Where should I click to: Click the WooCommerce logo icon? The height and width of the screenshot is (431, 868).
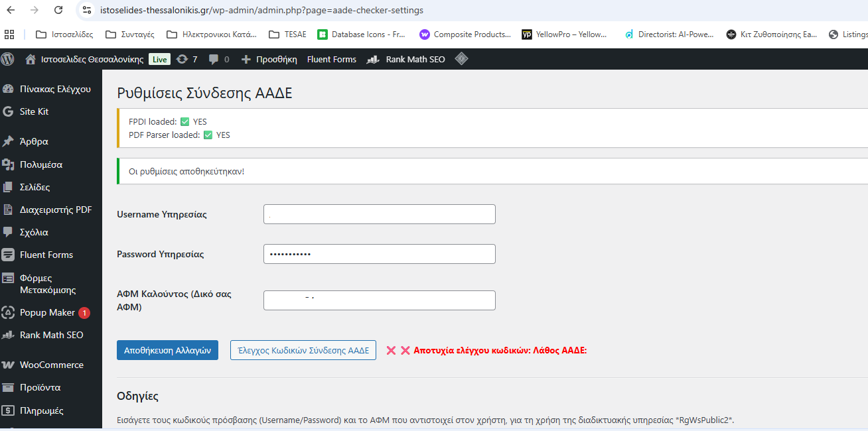click(8, 365)
